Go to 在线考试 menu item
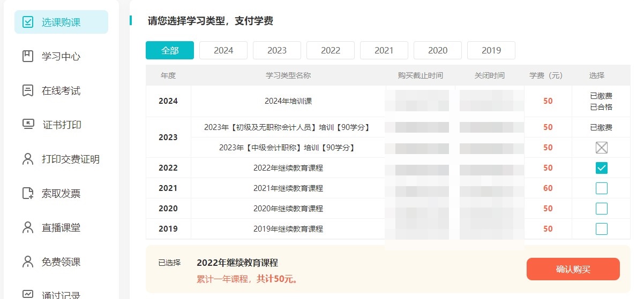 (x=61, y=90)
